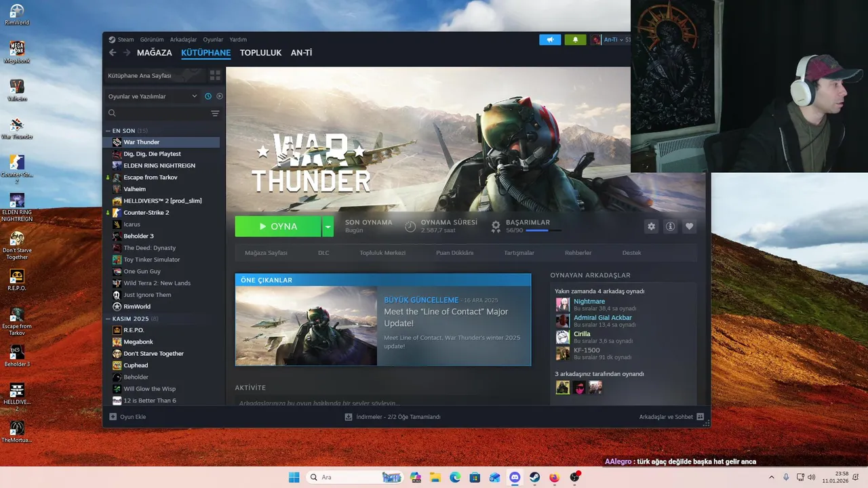Open the Megabonk desktop shortcut
This screenshot has height=488, width=868.
(x=17, y=52)
